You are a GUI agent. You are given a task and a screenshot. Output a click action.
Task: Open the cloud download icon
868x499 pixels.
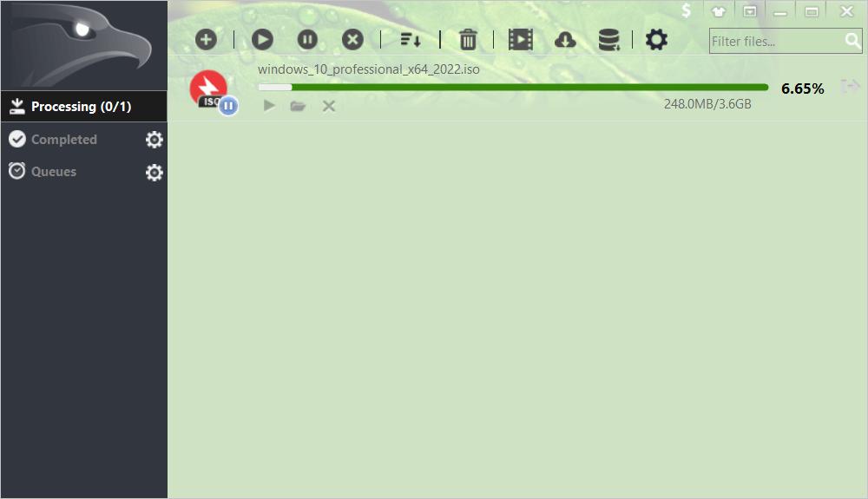565,40
